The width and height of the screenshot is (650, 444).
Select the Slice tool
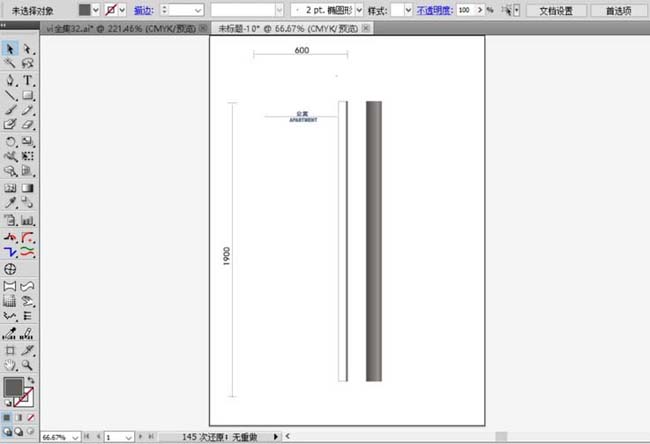27,350
